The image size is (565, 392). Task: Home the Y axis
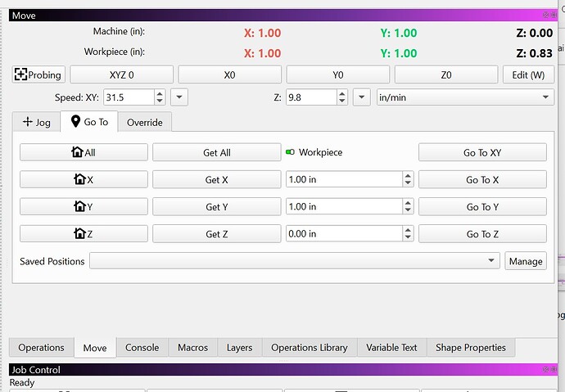pos(84,206)
